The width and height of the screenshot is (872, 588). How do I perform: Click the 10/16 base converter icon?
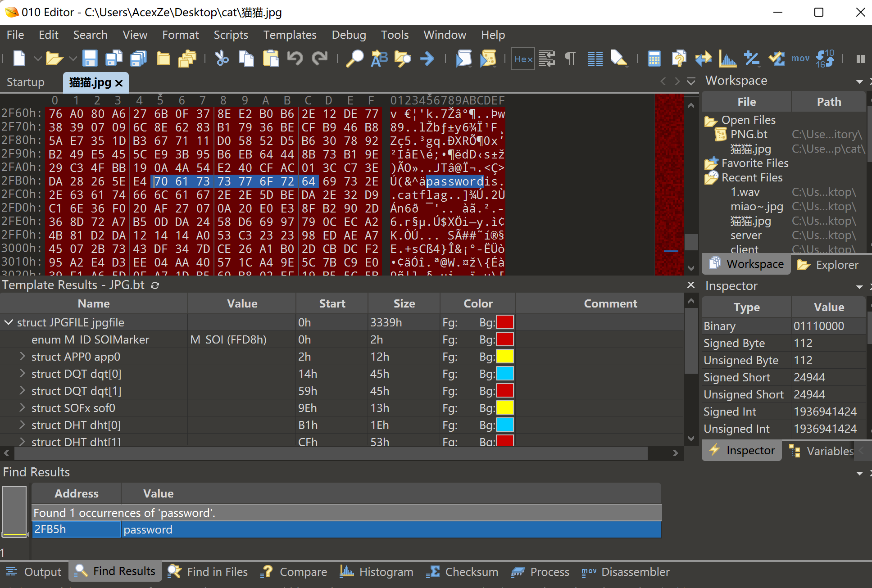tap(825, 59)
